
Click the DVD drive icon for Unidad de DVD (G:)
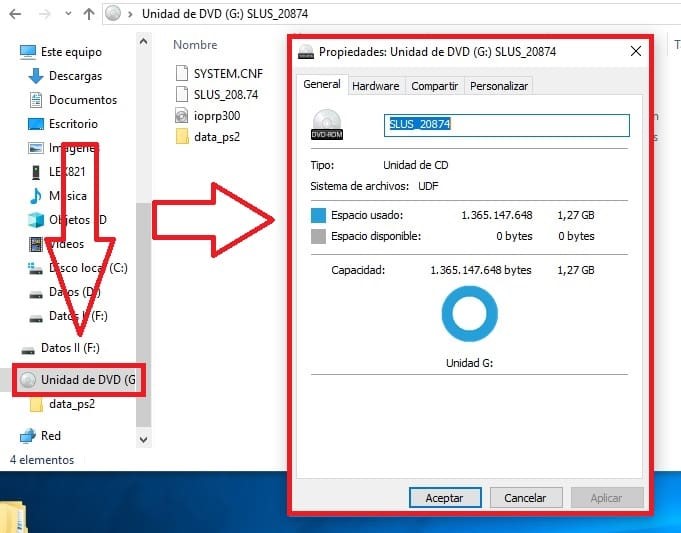pyautogui.click(x=28, y=380)
